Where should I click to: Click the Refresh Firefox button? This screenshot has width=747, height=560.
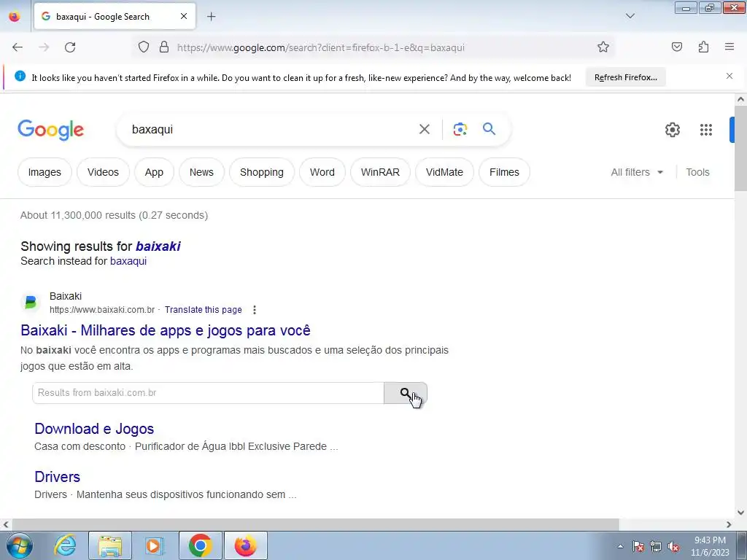click(625, 77)
